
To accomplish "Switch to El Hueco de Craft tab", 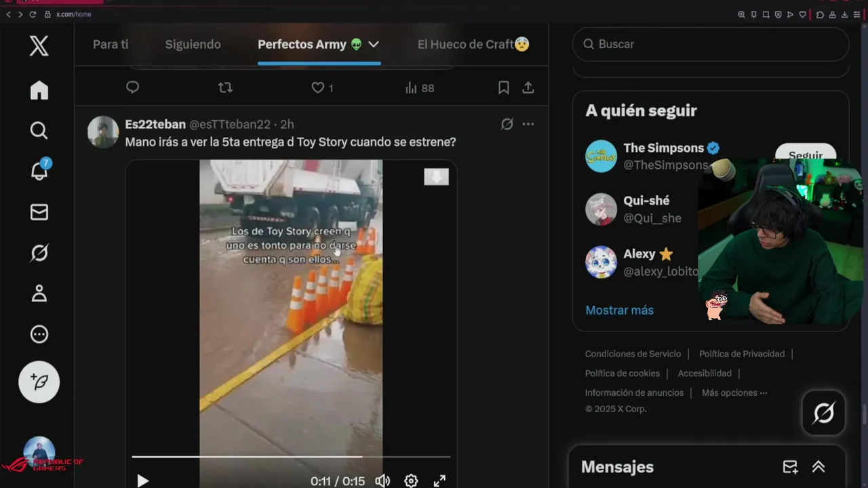I will tap(473, 44).
